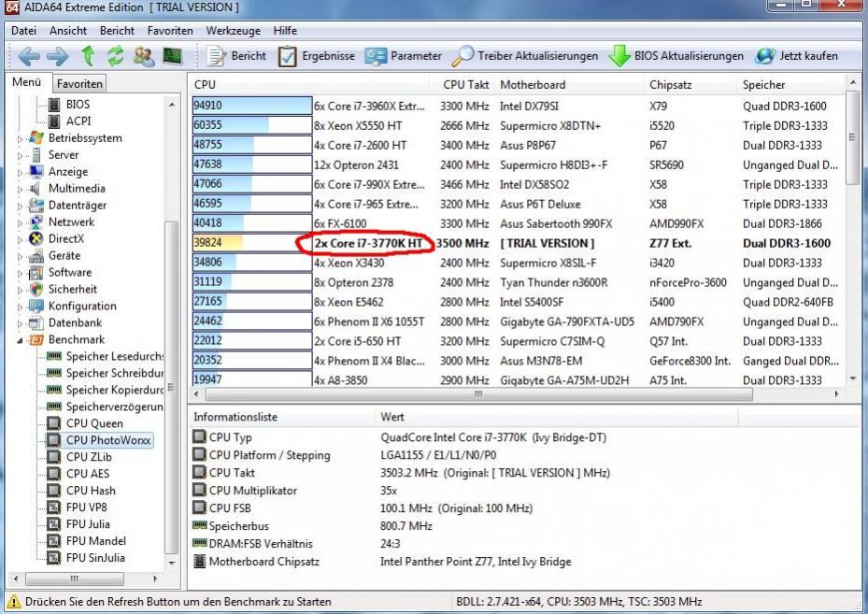Select Speicherverzögerung benchmark
Screen dimensions: 868x614
coord(106,407)
